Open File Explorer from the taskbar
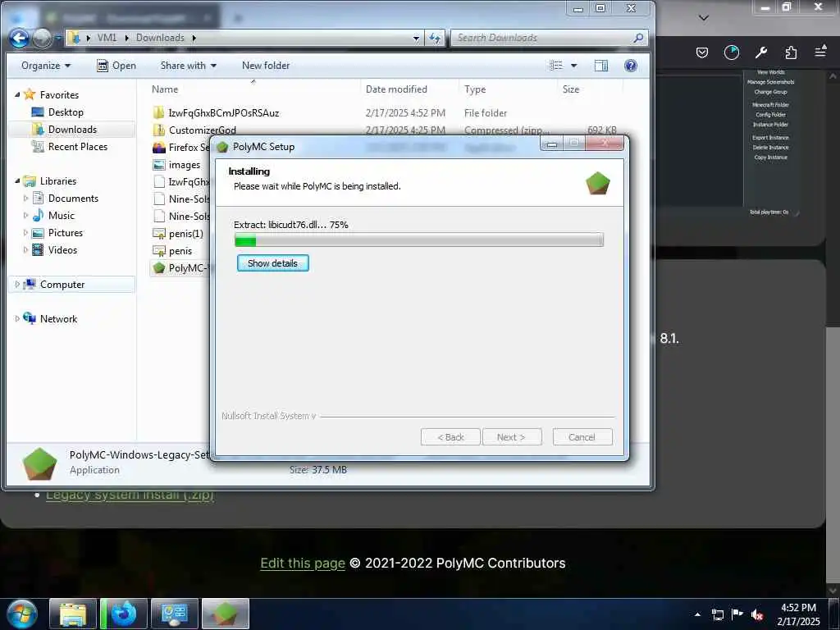Image resolution: width=840 pixels, height=630 pixels. [x=73, y=614]
